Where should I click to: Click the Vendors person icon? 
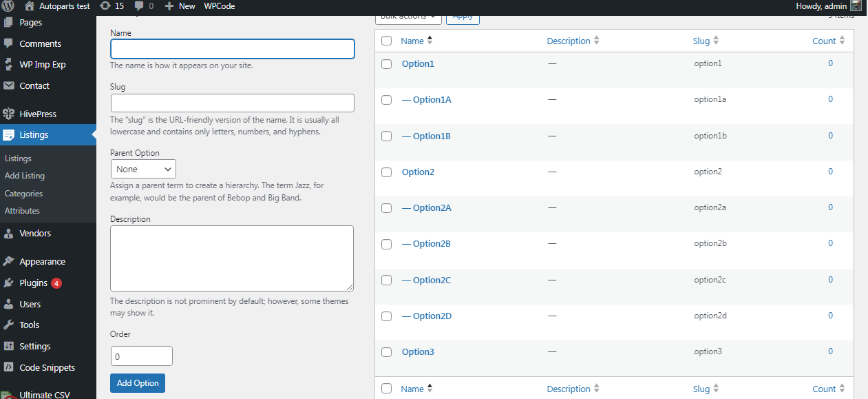click(x=9, y=234)
